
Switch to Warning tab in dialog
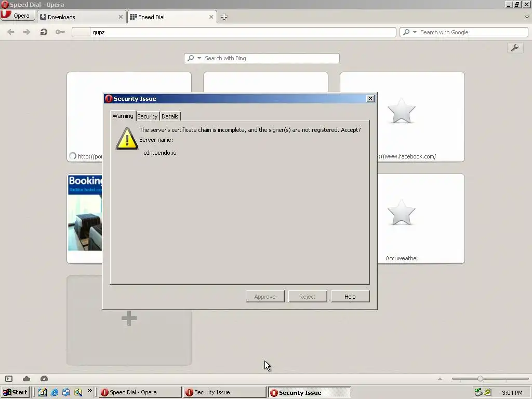click(x=123, y=116)
